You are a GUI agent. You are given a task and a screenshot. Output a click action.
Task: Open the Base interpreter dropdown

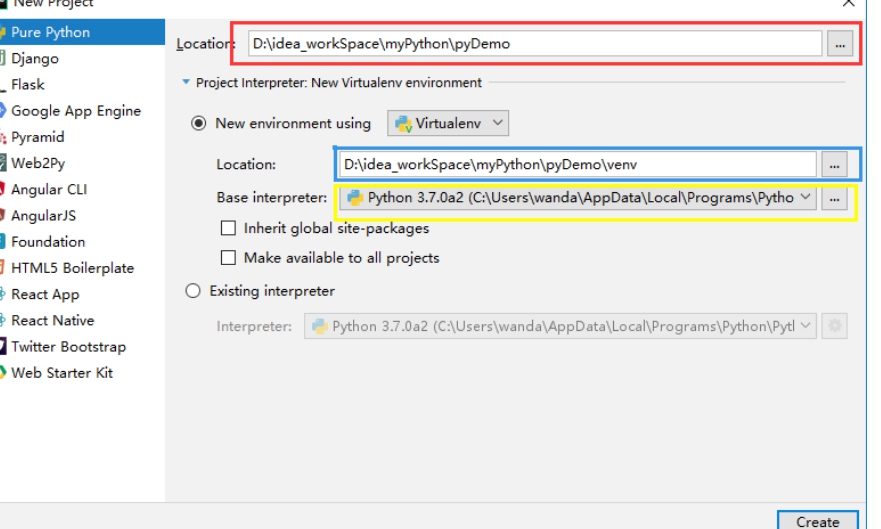(578, 198)
